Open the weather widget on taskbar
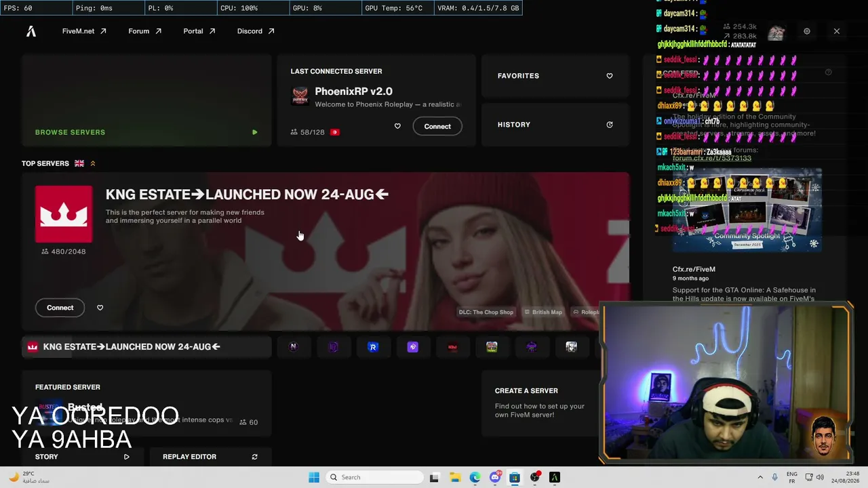Viewport: 868px width, 488px height. pos(28,477)
